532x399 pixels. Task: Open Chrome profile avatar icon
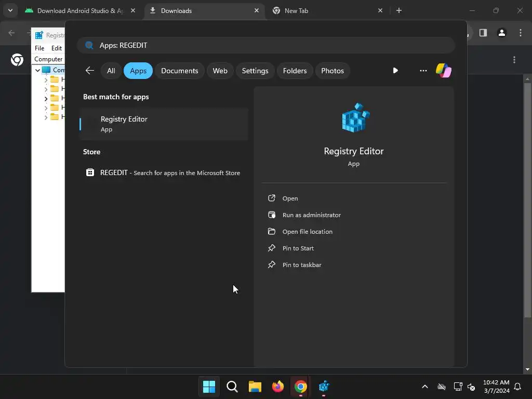tap(502, 33)
